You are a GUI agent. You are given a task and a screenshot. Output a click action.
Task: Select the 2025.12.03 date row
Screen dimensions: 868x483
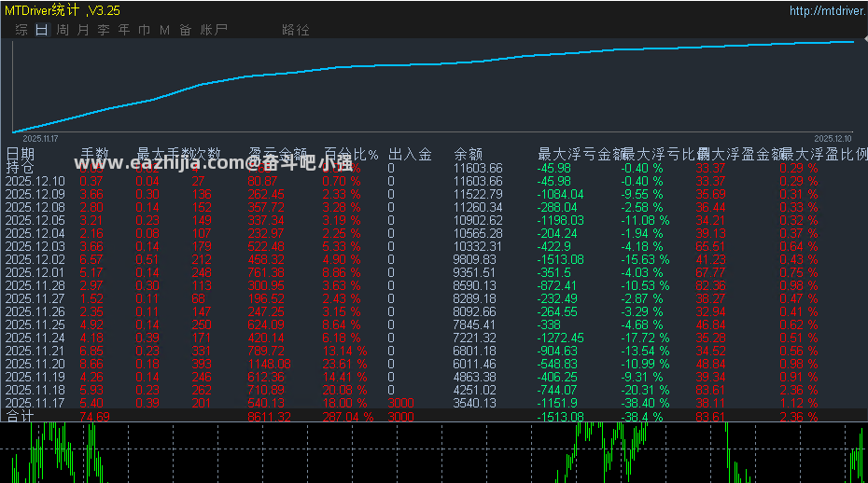click(x=35, y=246)
